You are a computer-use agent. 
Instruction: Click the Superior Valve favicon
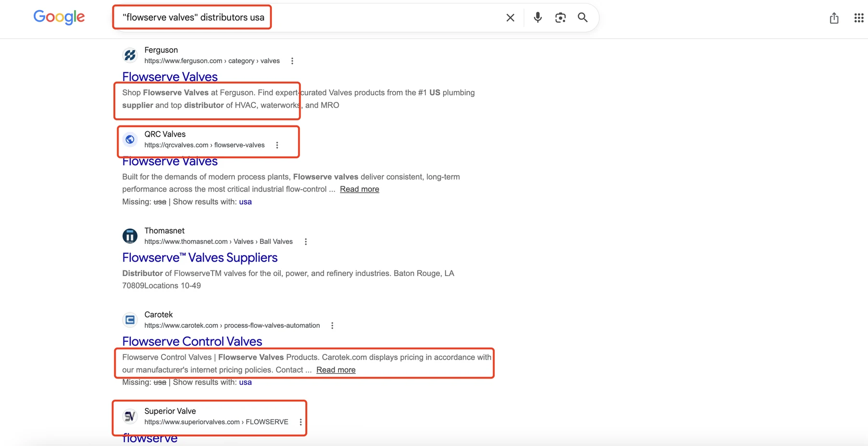tap(130, 416)
